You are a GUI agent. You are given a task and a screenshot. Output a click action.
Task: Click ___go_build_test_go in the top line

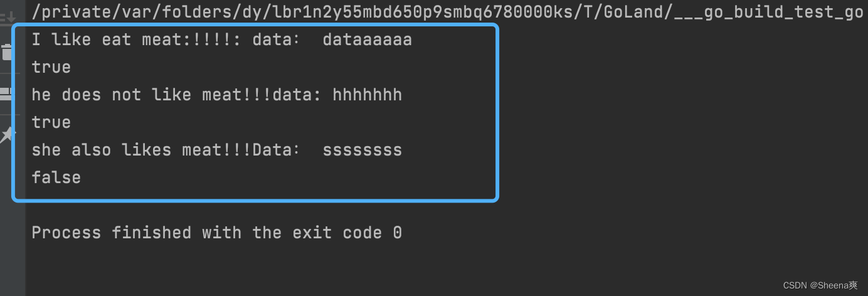(x=770, y=13)
